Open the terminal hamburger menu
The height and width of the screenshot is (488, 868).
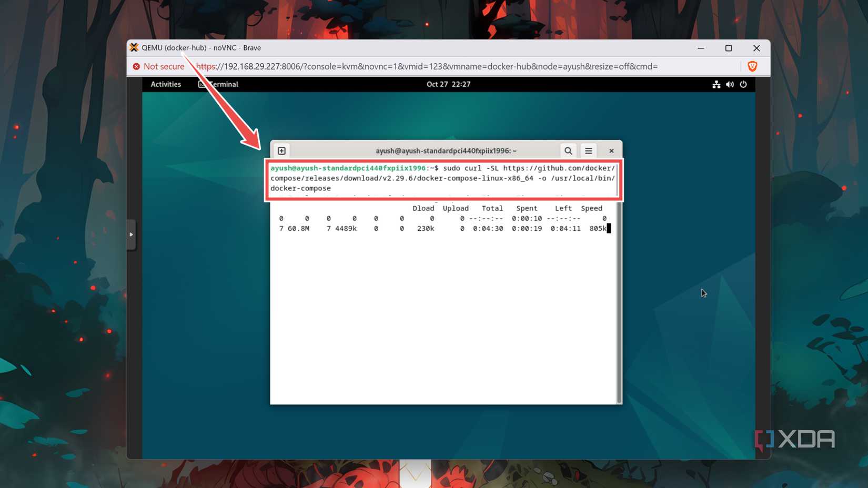[588, 150]
